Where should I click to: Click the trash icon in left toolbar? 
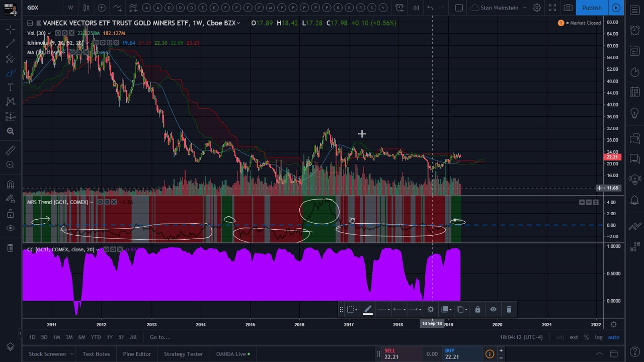[10, 247]
